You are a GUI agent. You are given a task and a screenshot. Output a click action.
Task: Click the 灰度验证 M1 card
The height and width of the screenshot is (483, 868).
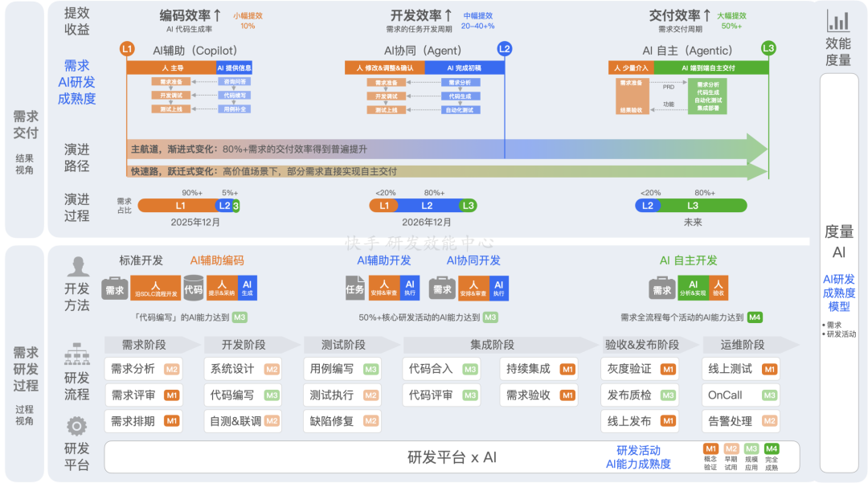coord(640,369)
